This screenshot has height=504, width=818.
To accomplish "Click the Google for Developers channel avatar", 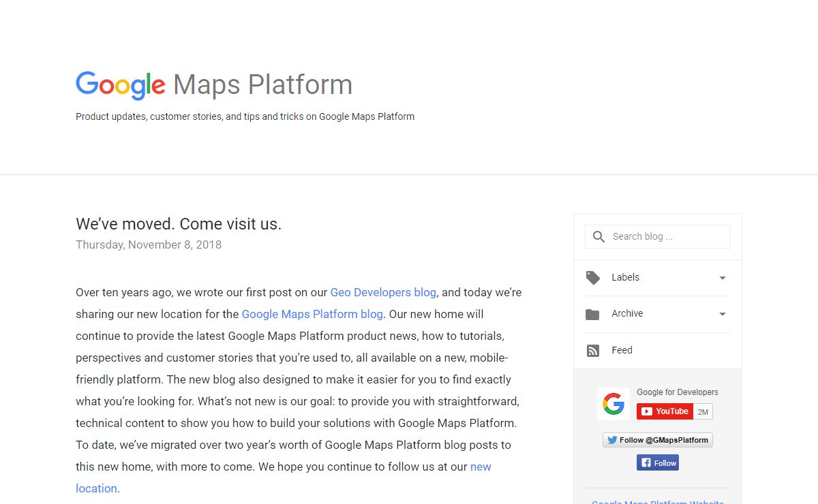I will (613, 404).
